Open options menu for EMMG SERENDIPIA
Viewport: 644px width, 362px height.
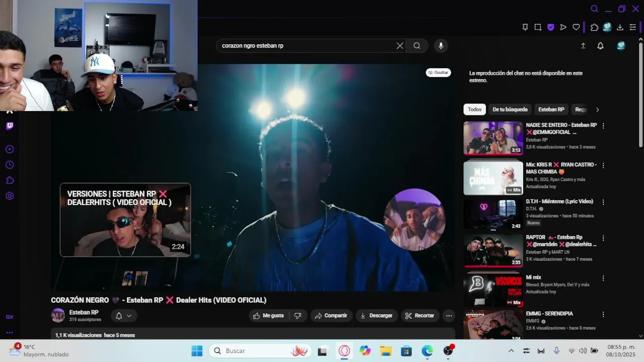(603, 314)
